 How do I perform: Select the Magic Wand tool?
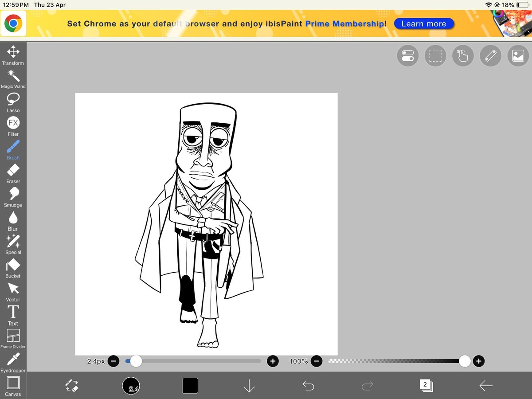pos(13,78)
